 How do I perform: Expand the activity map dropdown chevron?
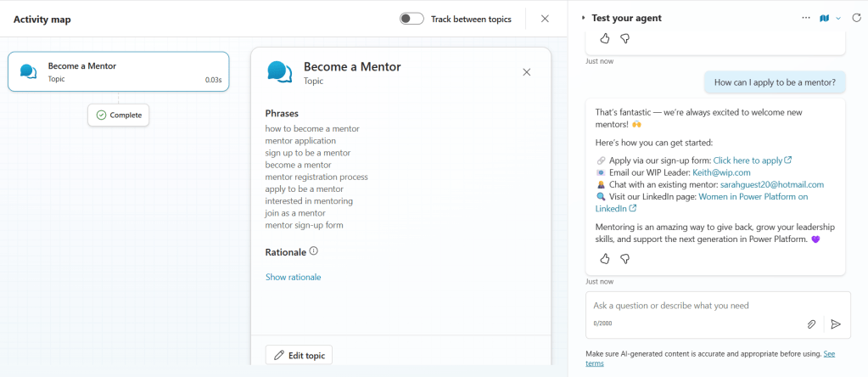[838, 18]
